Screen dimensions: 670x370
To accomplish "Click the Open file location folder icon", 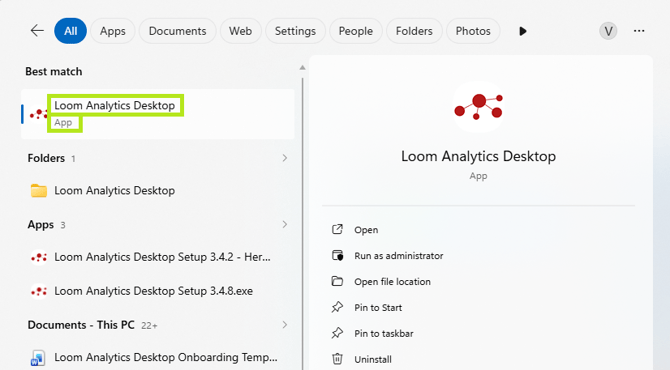I will coord(337,281).
